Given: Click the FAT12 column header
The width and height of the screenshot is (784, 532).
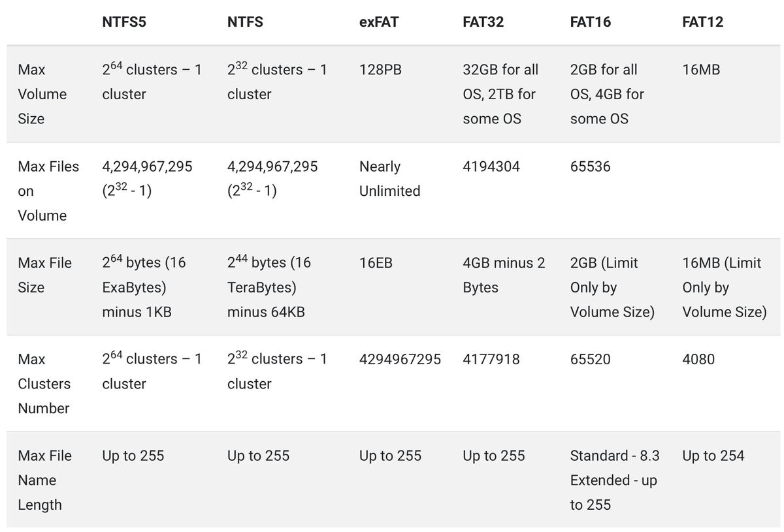Looking at the screenshot, I should 703,22.
